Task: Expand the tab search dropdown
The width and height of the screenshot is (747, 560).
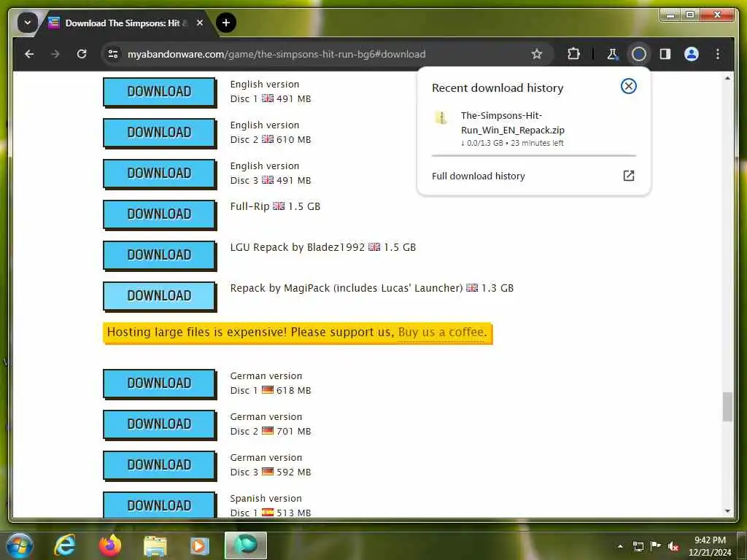Action: pos(28,23)
